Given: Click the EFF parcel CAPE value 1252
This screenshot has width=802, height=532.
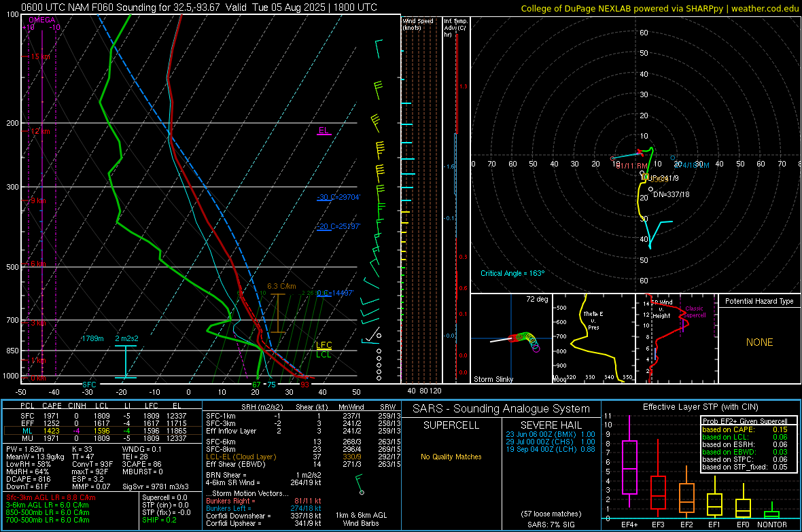Looking at the screenshot, I should click(51, 423).
